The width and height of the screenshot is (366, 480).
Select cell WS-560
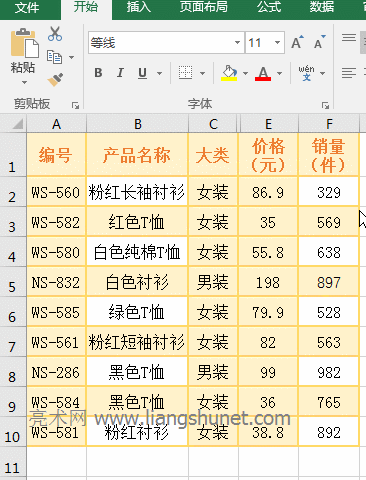pos(56,192)
